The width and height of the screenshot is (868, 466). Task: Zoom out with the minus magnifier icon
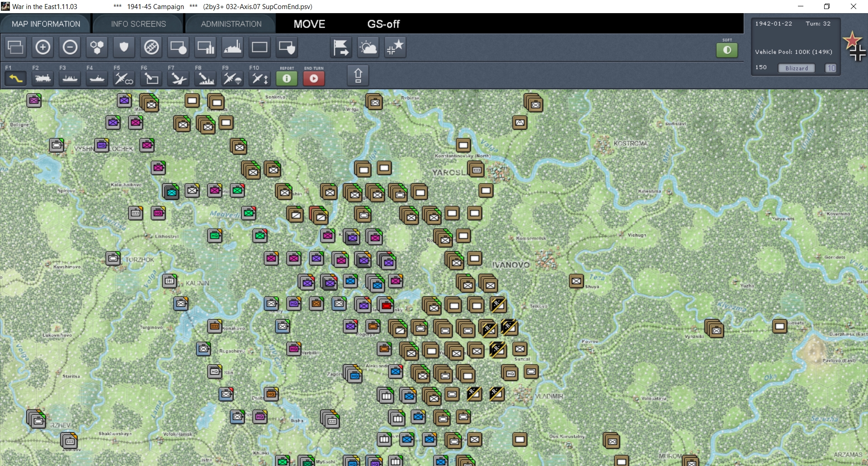[70, 47]
